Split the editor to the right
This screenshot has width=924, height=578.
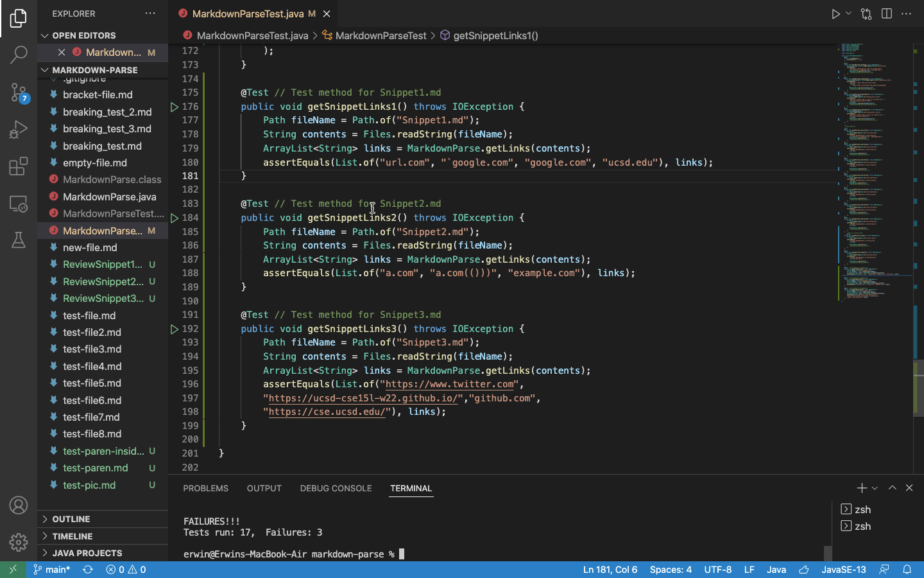point(887,13)
